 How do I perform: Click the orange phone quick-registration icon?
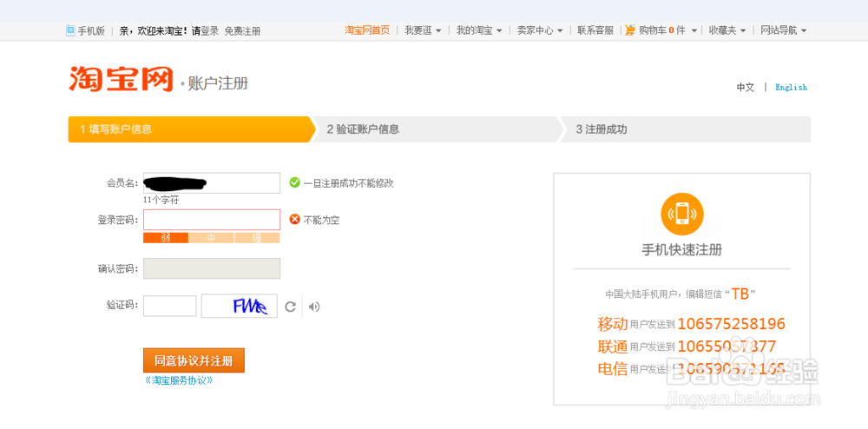pyautogui.click(x=681, y=214)
